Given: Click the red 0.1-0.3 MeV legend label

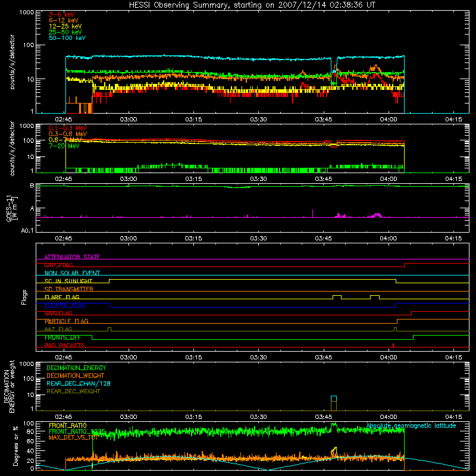Looking at the screenshot, I should [68, 128].
